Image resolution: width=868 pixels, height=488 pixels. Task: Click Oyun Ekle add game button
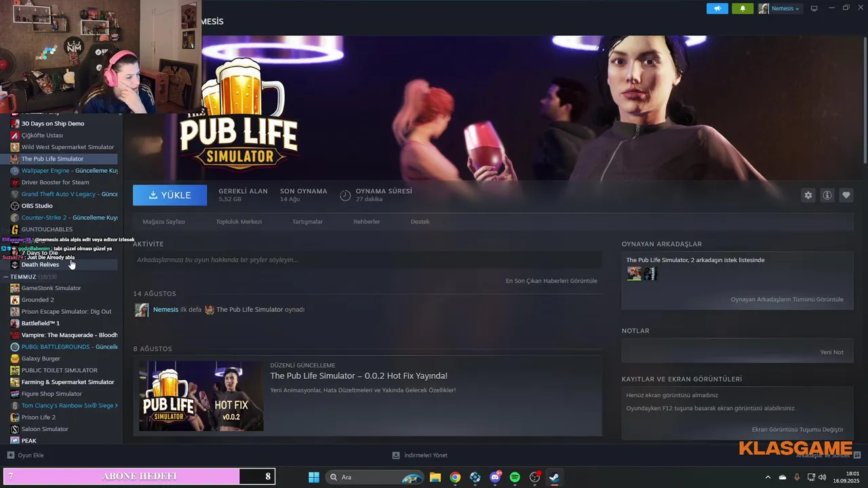pos(25,455)
